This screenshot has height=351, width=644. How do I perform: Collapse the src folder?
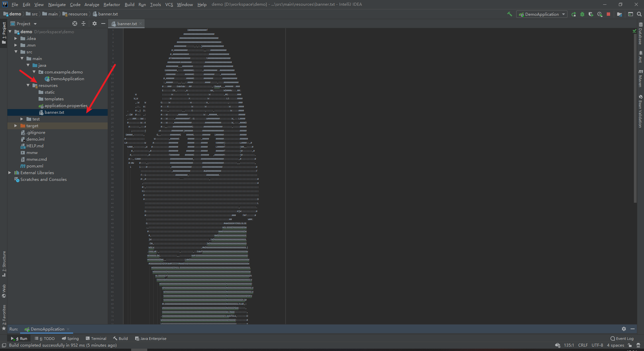(x=16, y=52)
